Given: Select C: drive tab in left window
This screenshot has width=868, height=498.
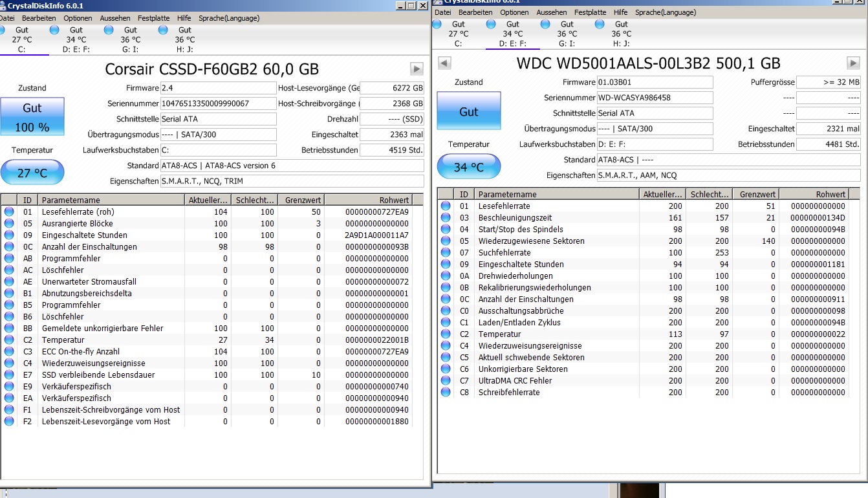Looking at the screenshot, I should click(21, 39).
